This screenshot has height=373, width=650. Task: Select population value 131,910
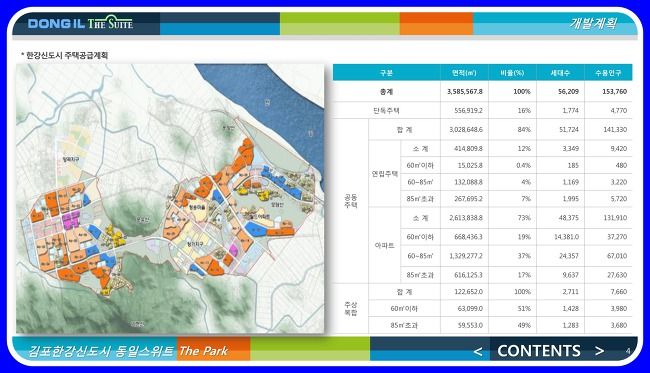(615, 218)
